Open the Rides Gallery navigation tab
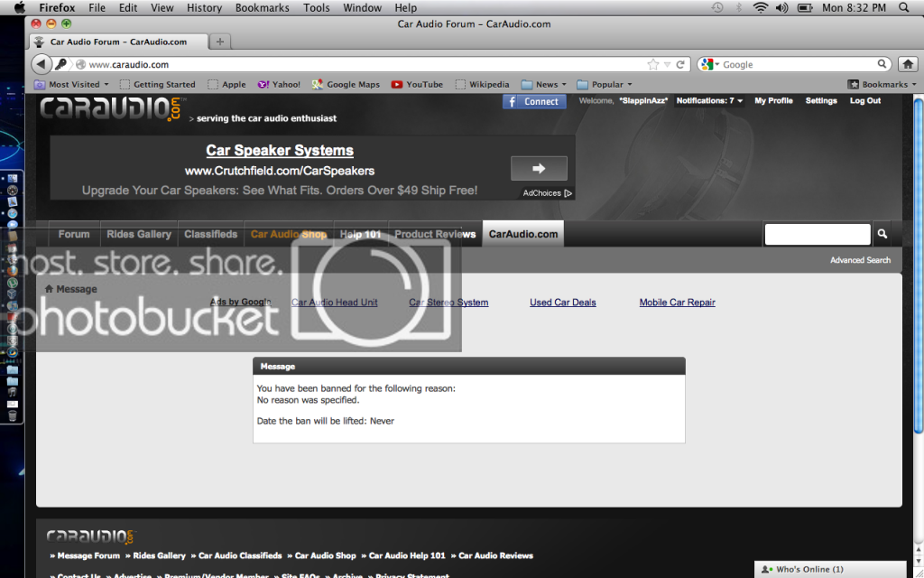The image size is (924, 578). (138, 234)
